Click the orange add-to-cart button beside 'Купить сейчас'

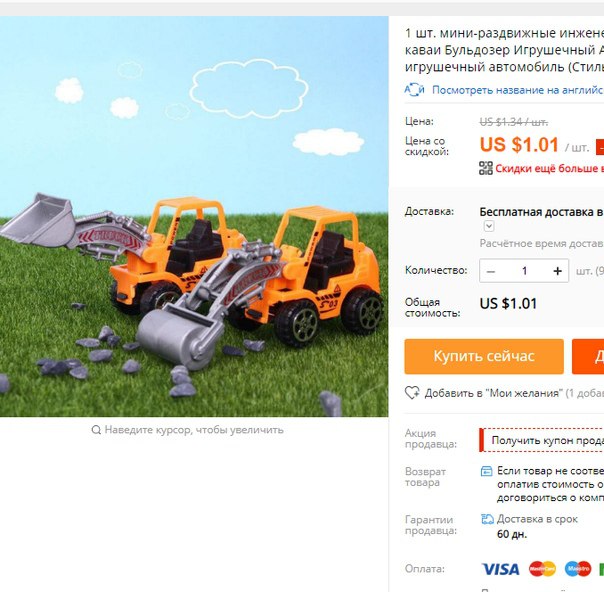pyautogui.click(x=588, y=356)
